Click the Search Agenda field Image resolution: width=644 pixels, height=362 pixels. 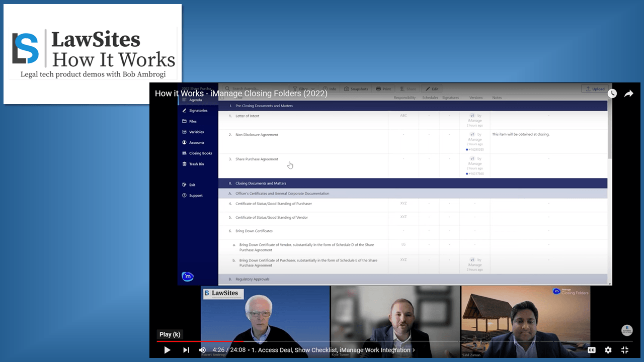point(255,89)
